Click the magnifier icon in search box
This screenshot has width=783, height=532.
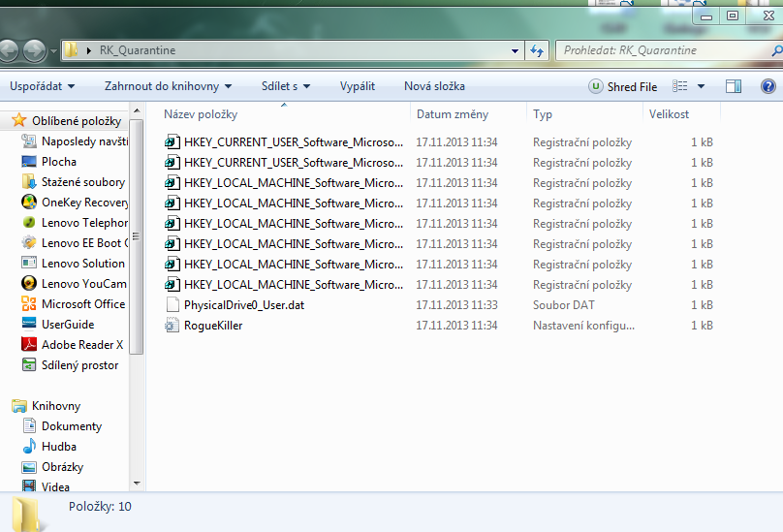(x=777, y=50)
